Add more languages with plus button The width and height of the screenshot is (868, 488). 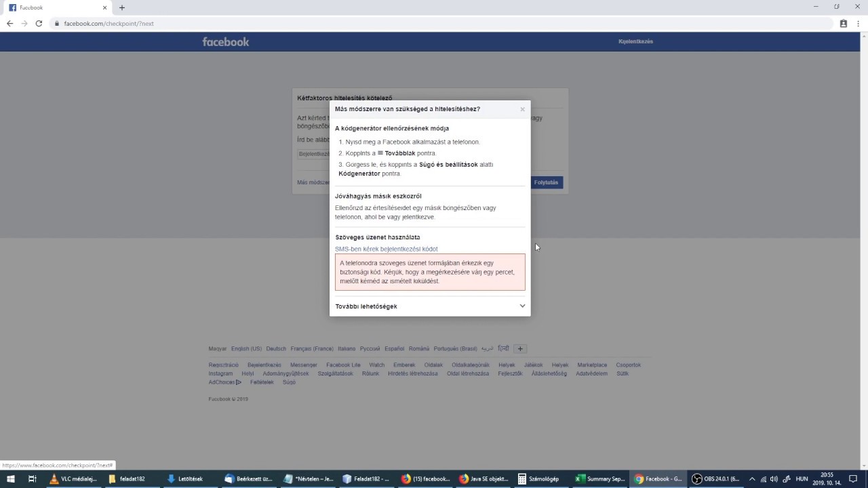520,348
